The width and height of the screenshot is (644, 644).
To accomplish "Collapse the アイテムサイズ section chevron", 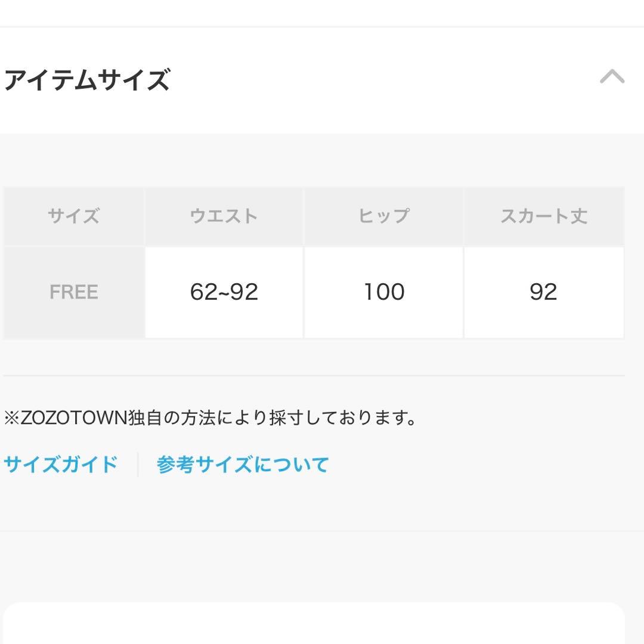I will point(612,77).
